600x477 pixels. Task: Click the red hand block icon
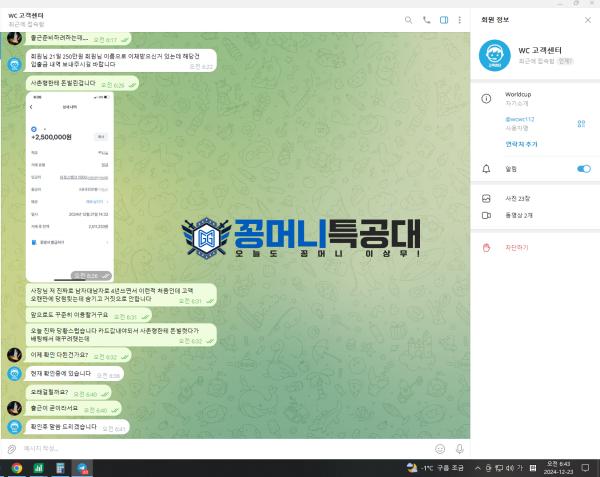(486, 247)
